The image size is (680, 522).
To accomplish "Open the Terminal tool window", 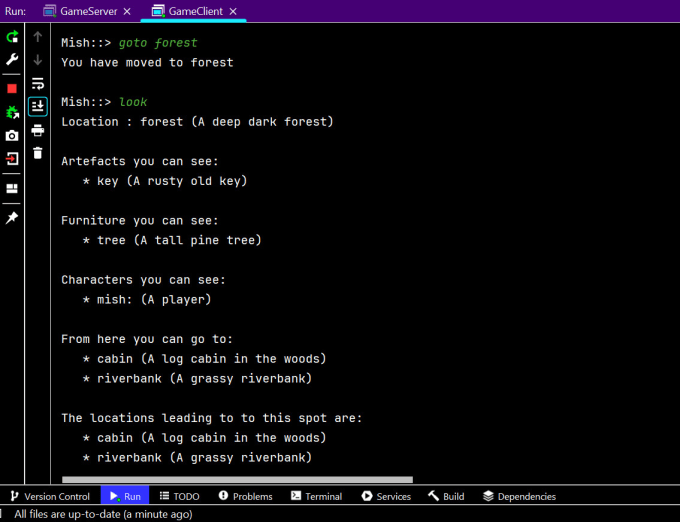I will coord(317,496).
